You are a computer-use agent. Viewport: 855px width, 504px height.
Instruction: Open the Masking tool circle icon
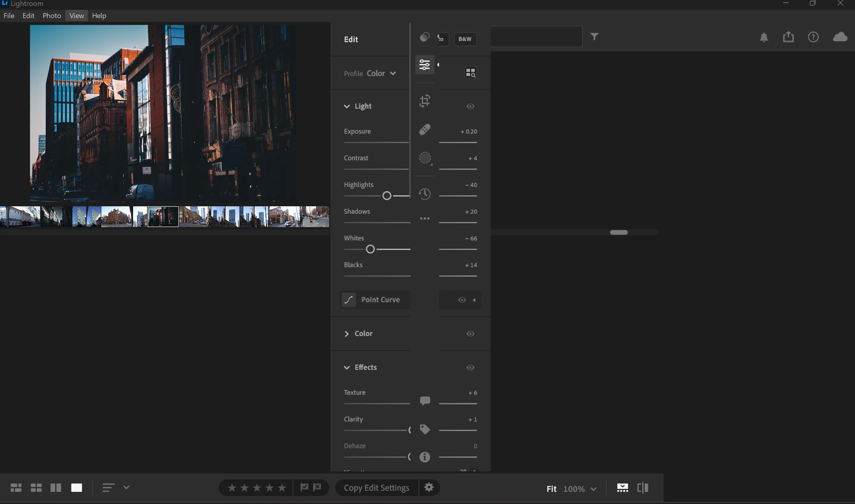(x=425, y=158)
